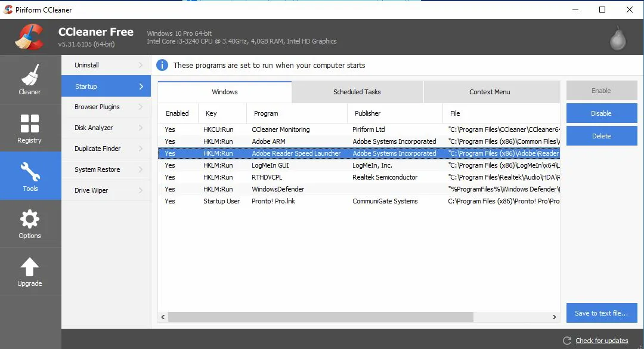Expand the Drive Wiper chevron

[141, 190]
